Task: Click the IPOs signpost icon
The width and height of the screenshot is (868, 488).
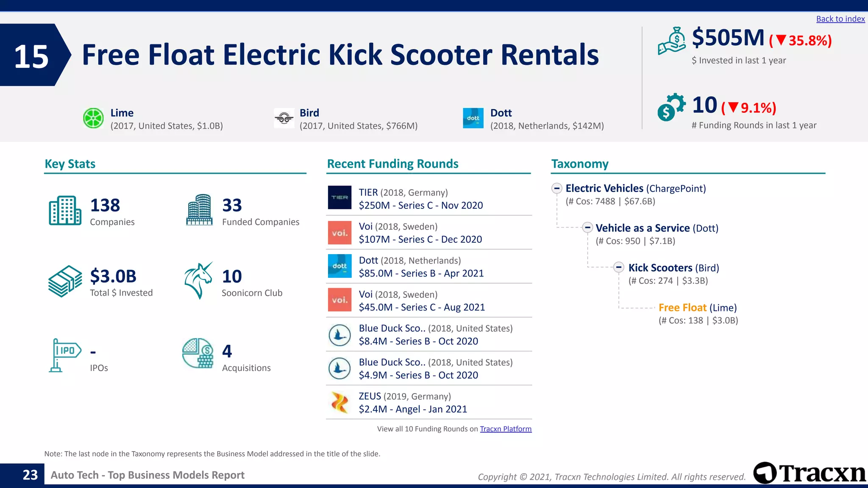Action: click(65, 355)
